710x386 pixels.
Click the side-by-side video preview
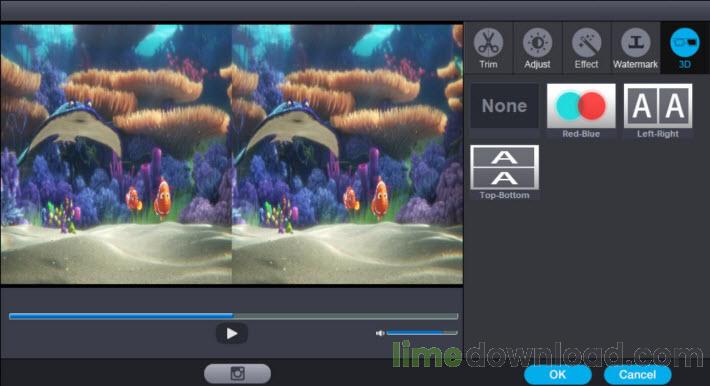[x=231, y=154]
